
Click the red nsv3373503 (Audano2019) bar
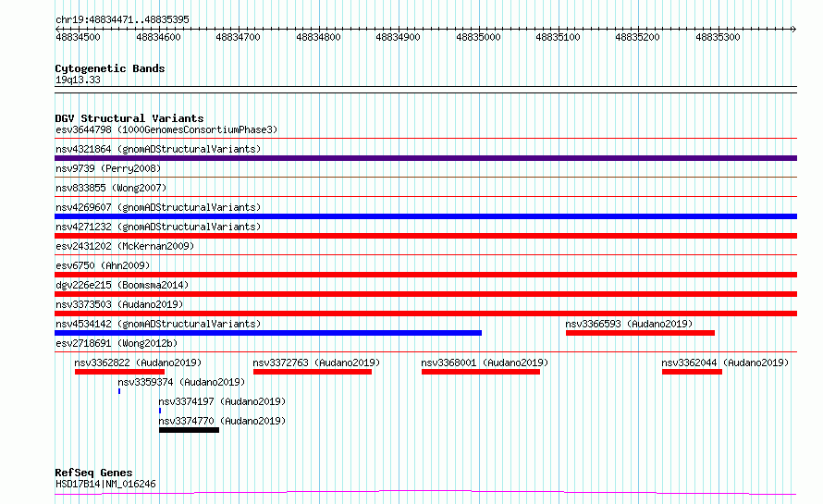click(425, 313)
